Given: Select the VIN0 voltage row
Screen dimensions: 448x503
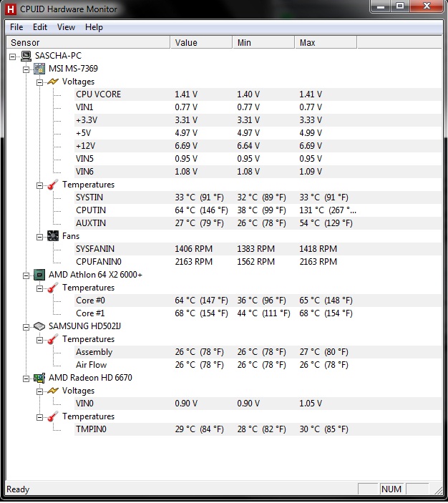Looking at the screenshot, I should (258, 404).
